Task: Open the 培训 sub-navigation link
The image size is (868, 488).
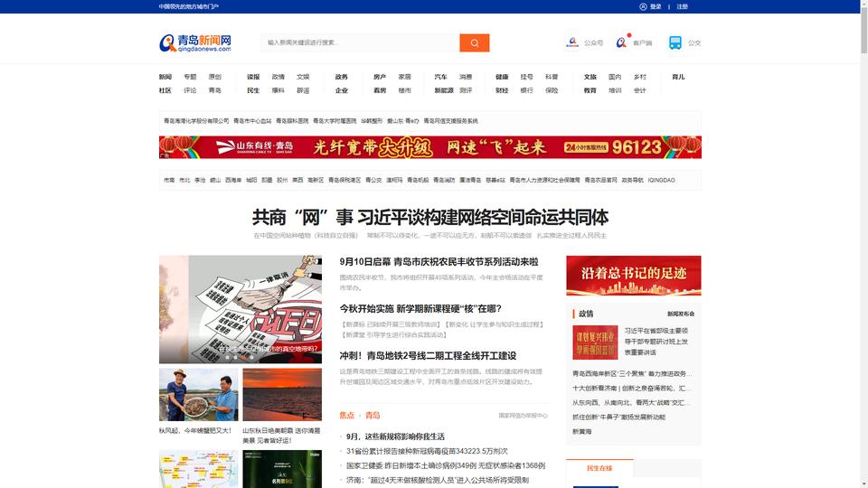Action: tap(615, 90)
